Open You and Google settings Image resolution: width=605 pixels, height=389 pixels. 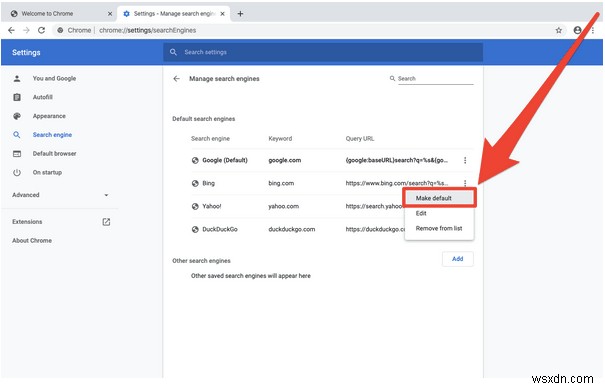coord(54,78)
